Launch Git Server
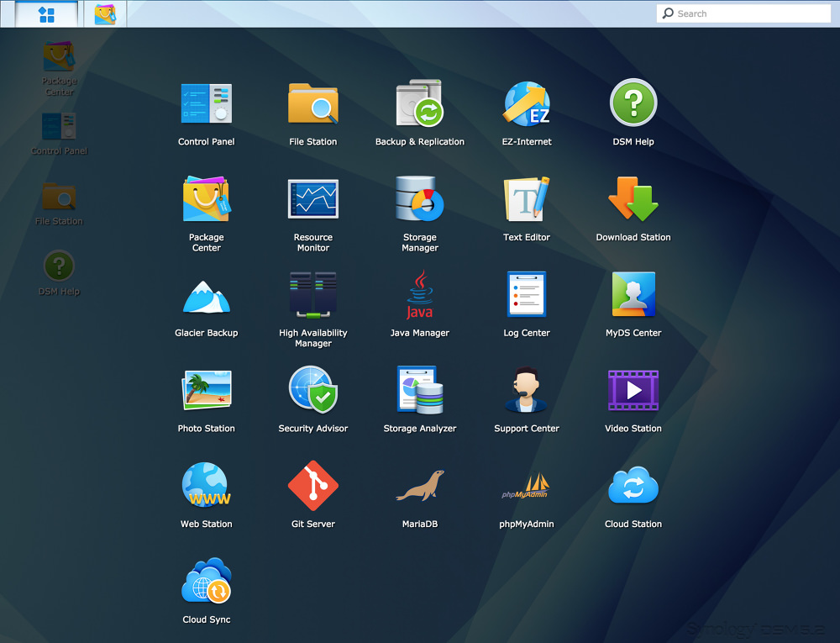Screen dimensions: 840x643 click(x=312, y=487)
